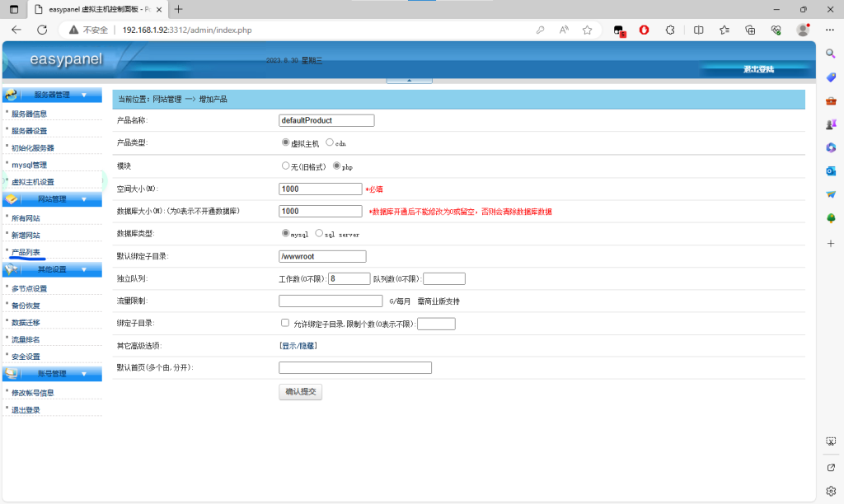Click the 产品名称 input field
The height and width of the screenshot is (504, 844).
pyautogui.click(x=326, y=120)
